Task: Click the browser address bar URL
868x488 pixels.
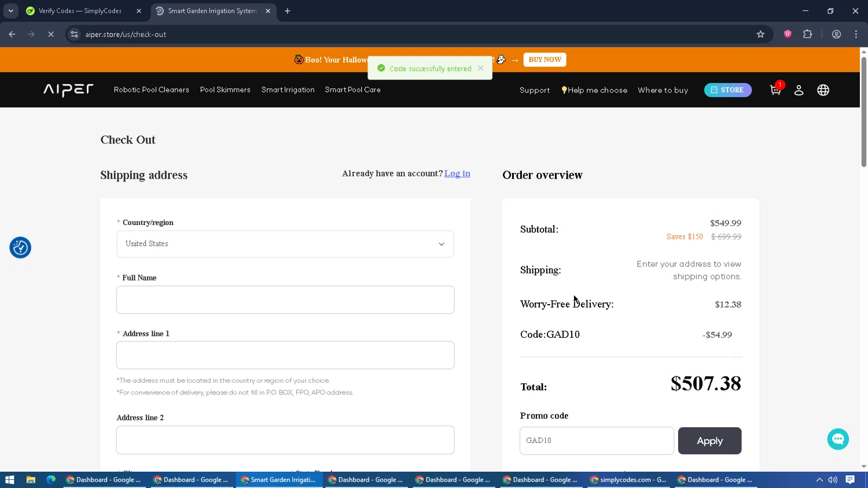Action: pyautogui.click(x=126, y=34)
